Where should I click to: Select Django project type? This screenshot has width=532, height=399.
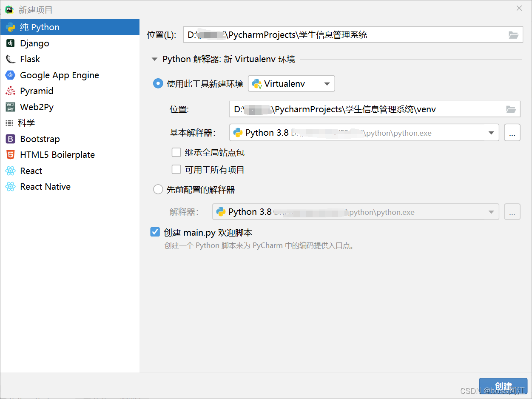click(70, 43)
